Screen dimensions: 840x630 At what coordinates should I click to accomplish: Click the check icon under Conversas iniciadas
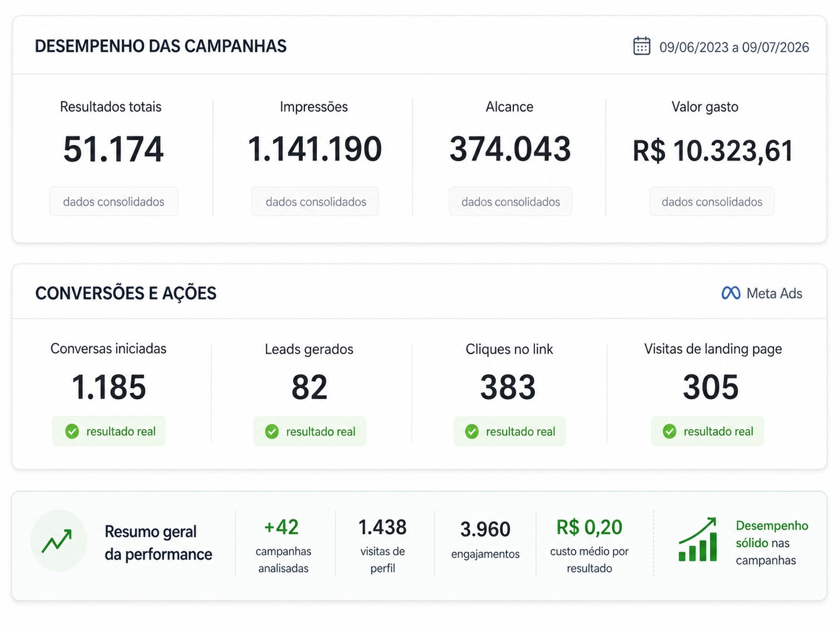click(72, 431)
